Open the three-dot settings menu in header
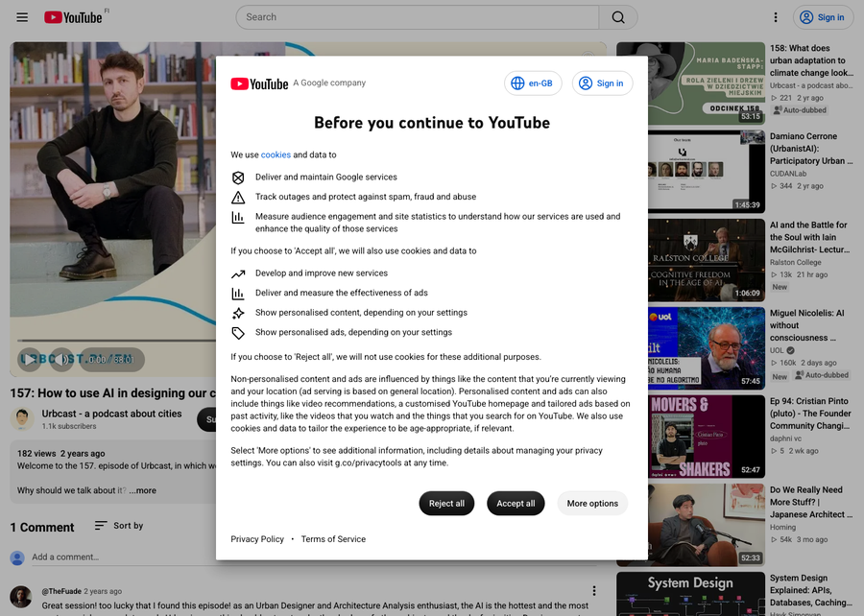The image size is (864, 616). pyautogui.click(x=776, y=17)
